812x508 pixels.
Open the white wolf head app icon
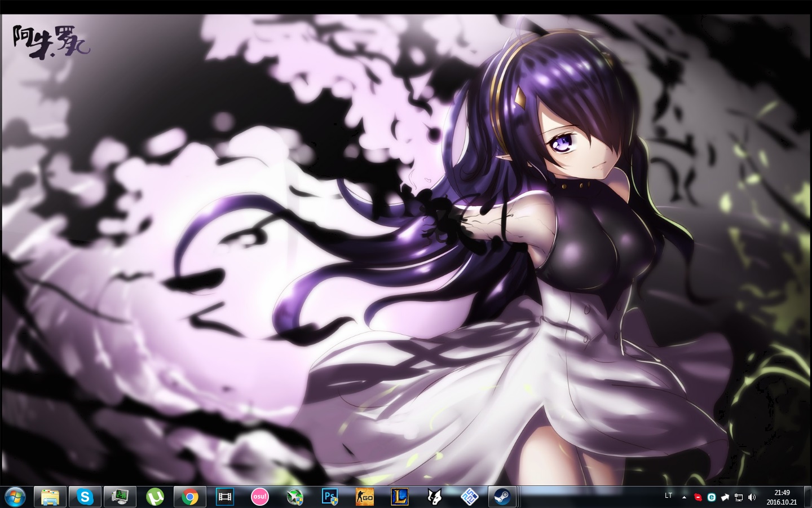(x=435, y=497)
